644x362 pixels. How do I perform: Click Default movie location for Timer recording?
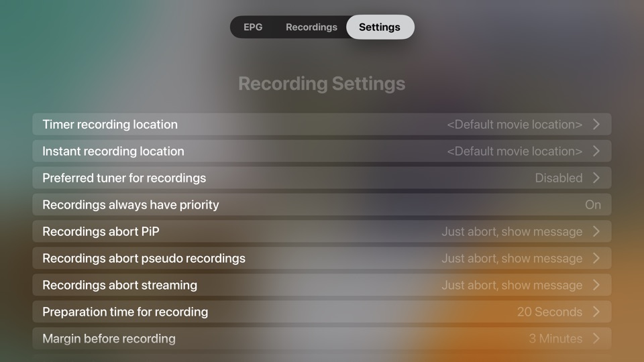[515, 125]
